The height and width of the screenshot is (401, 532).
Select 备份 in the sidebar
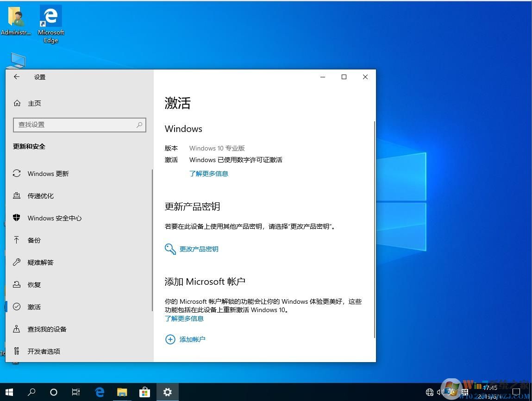pos(34,240)
